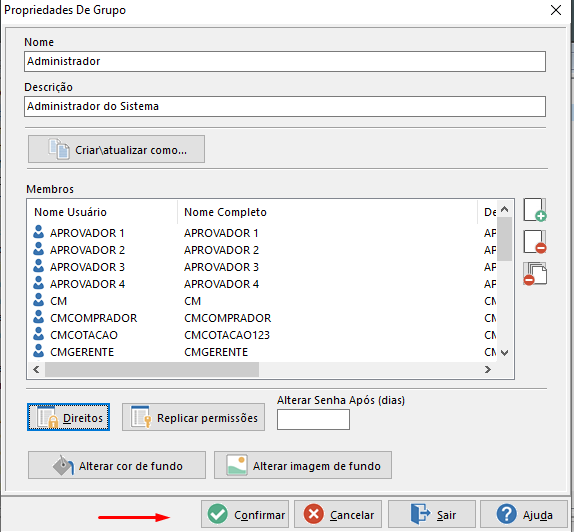Viewport: 574px width, 532px height.
Task: Click user icon beside CMCOMPRADOR
Action: point(38,317)
